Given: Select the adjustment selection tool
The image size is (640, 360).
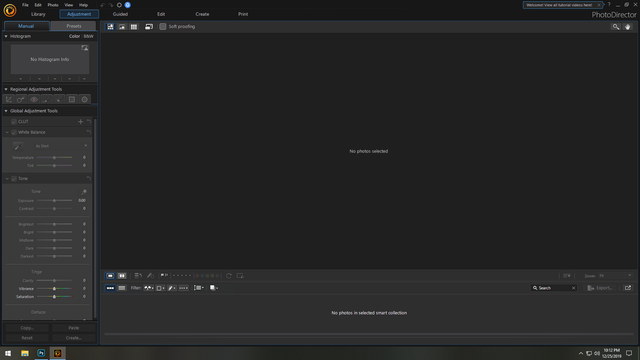Looking at the screenshot, I should (x=59, y=100).
